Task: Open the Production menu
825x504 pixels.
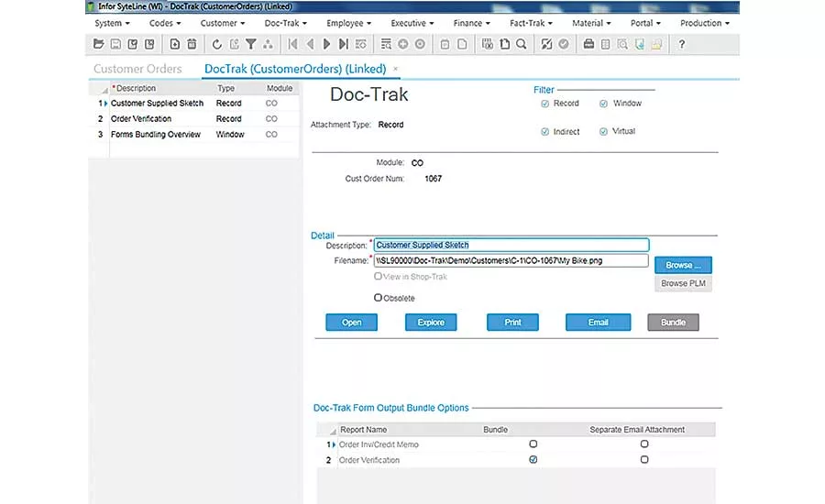Action: click(x=705, y=23)
